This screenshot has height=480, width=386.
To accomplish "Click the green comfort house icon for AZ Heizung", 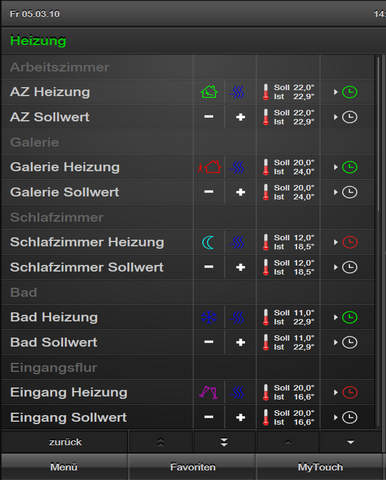I will [209, 92].
